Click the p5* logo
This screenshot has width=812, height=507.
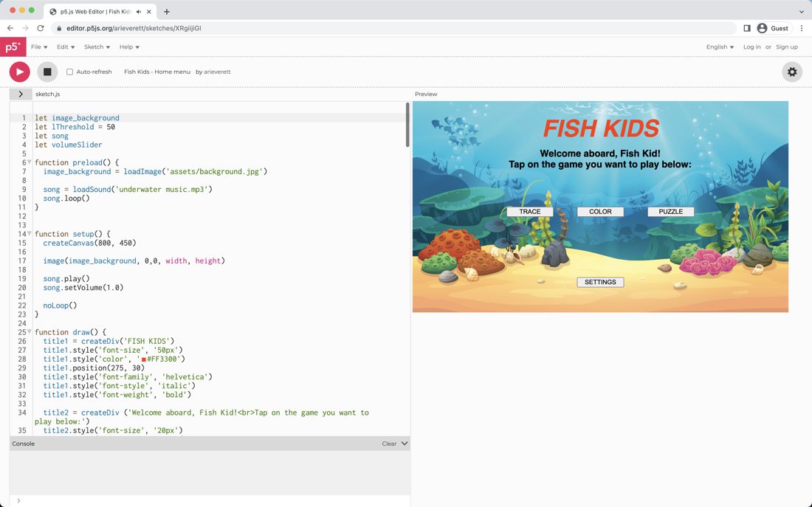13,46
